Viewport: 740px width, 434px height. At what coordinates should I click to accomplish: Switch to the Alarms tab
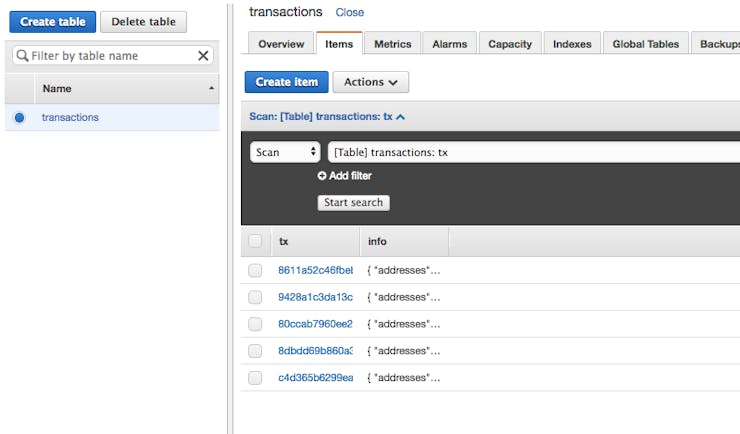click(449, 44)
